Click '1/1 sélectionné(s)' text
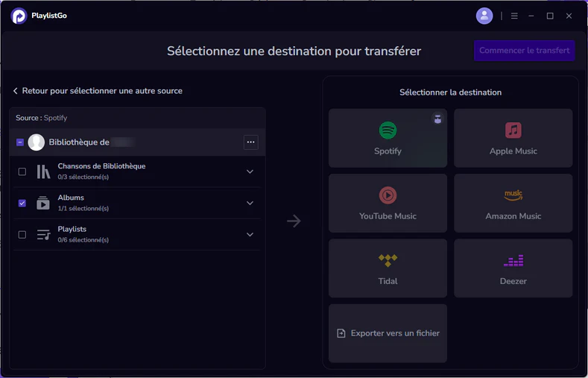 pos(83,209)
